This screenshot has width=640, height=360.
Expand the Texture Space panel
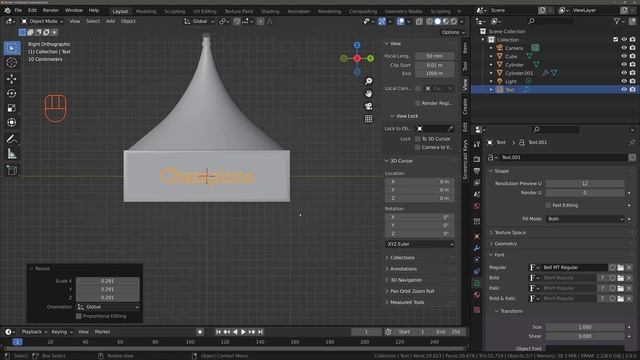click(x=510, y=232)
